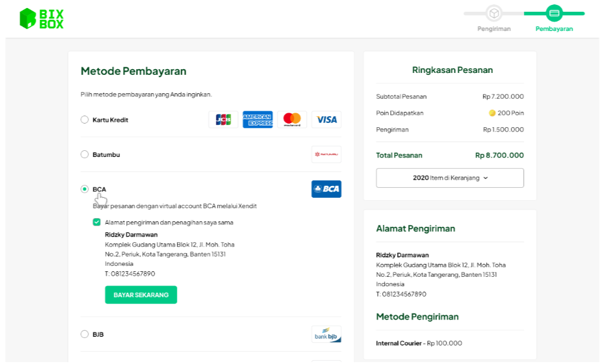The height and width of the screenshot is (364, 603).
Task: Click the blue BCA bank logo
Action: (326, 189)
